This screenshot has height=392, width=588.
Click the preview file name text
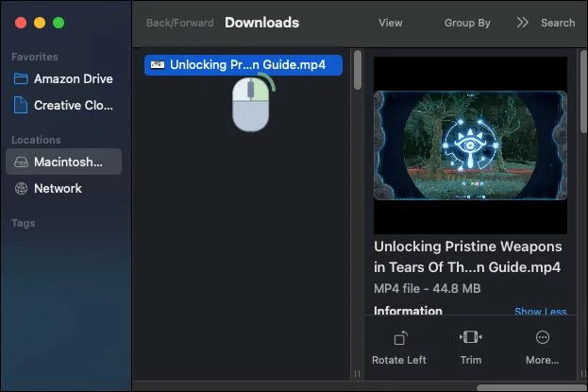tap(467, 257)
